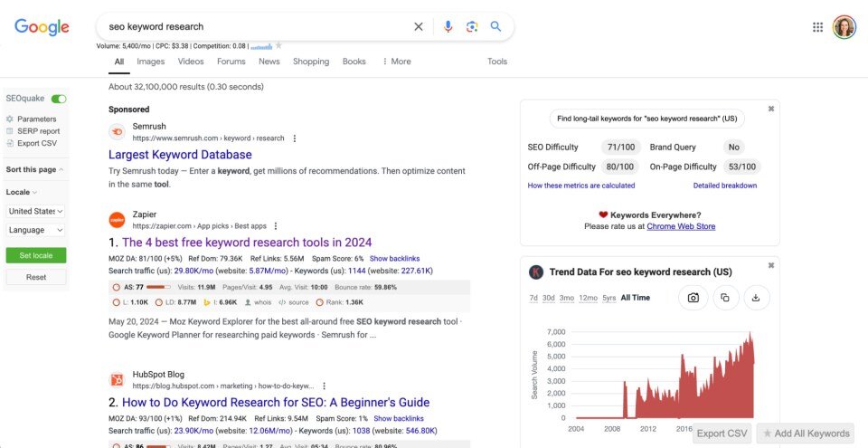Click Find long-tail keywords button
The width and height of the screenshot is (868, 448).
[x=647, y=119]
